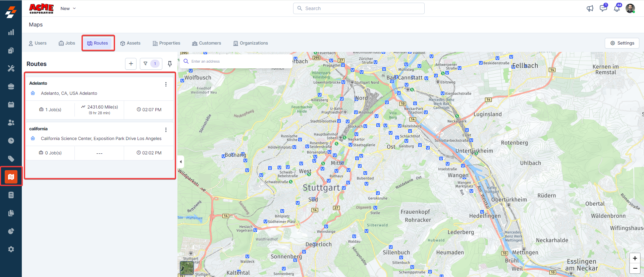Open the settings gear in left sidebar
Screen dimensions: 644x277
pyautogui.click(x=11, y=249)
